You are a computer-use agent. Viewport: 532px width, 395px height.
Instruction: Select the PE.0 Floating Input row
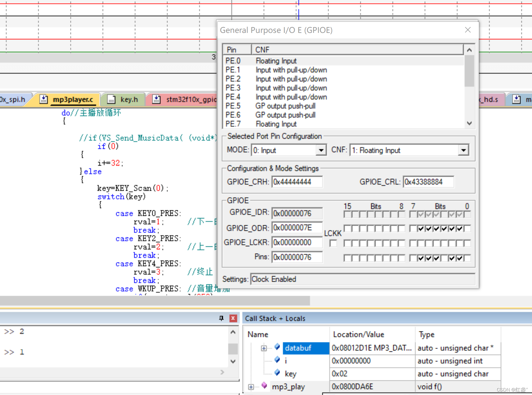point(343,61)
